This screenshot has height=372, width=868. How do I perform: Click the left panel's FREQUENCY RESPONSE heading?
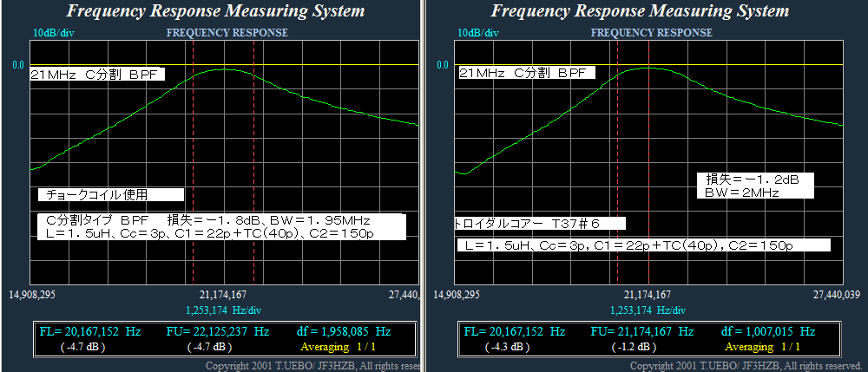pyautogui.click(x=227, y=33)
